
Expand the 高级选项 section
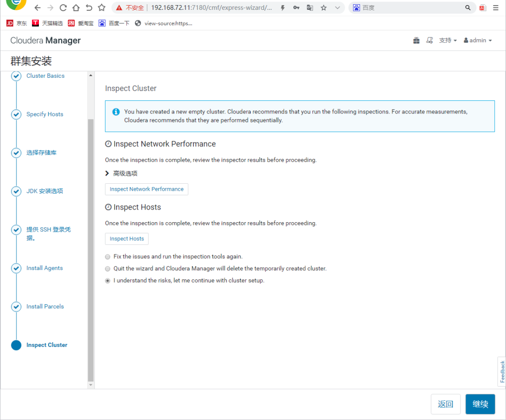point(121,174)
